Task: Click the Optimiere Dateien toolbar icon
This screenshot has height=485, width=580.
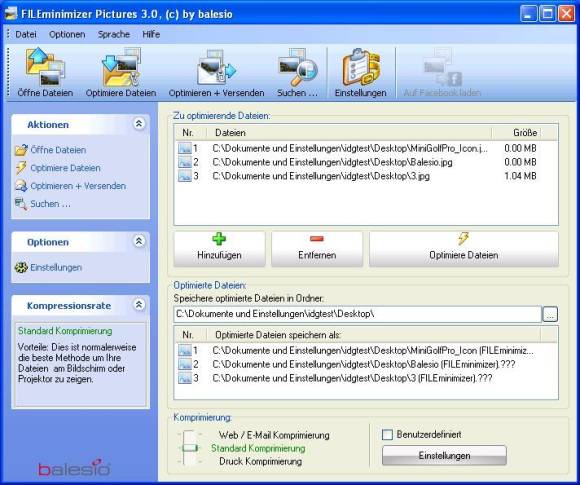Action: tap(121, 67)
